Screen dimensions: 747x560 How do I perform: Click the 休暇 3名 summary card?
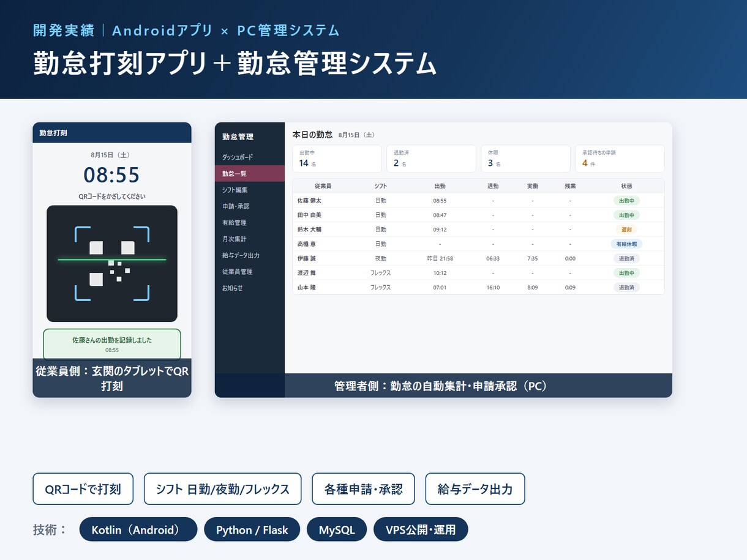(525, 159)
